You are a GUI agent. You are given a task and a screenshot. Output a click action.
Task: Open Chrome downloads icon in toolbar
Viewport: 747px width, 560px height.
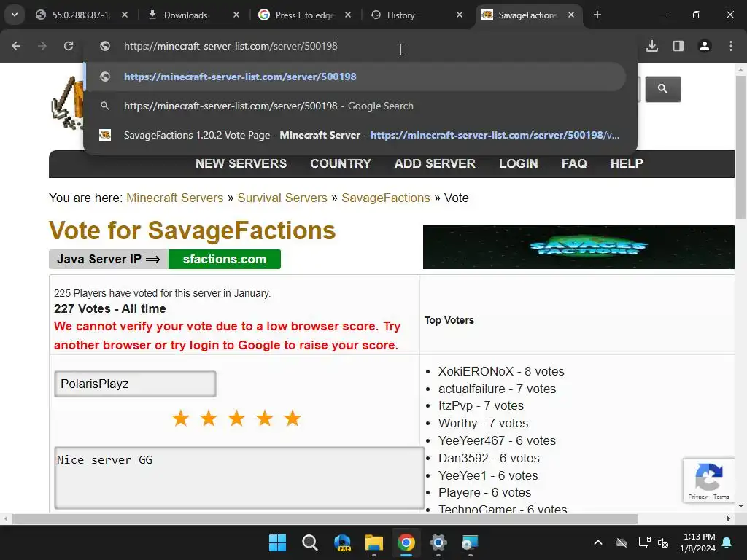(x=652, y=46)
